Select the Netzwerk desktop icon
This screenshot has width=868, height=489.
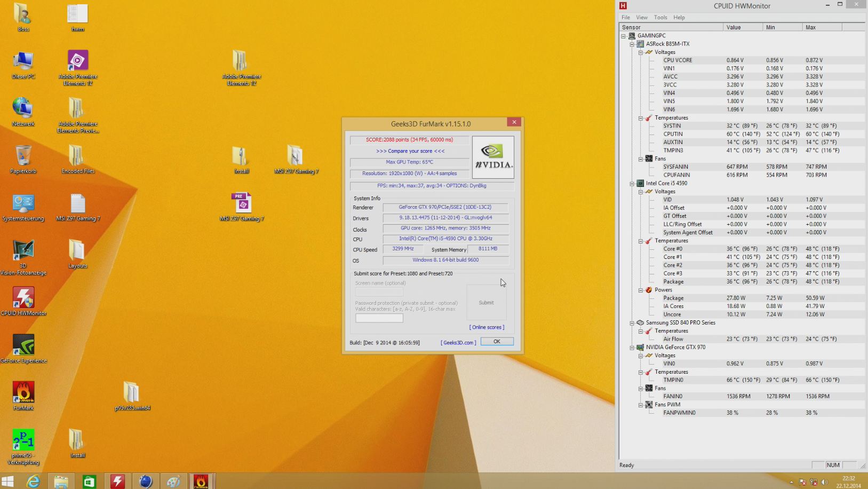(23, 112)
